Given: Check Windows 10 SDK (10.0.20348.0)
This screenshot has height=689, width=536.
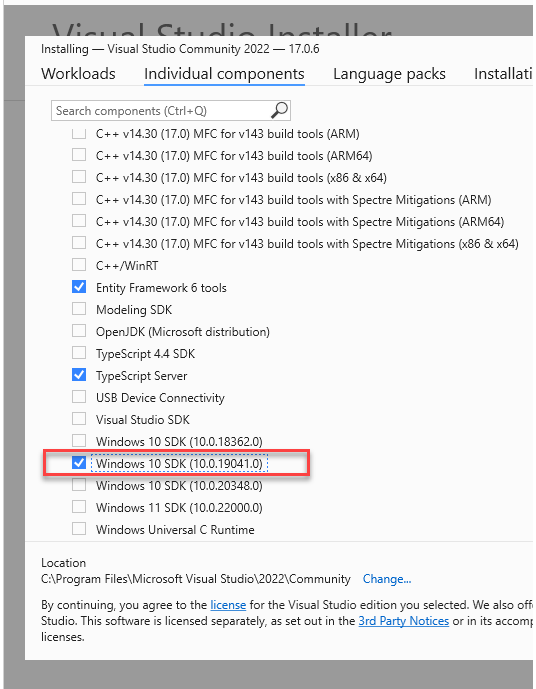Looking at the screenshot, I should [79, 484].
